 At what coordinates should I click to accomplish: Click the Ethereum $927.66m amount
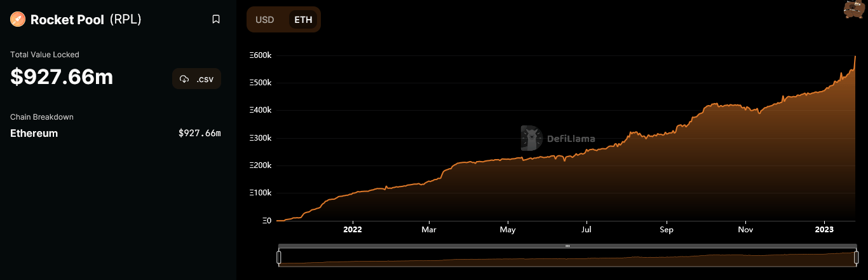[200, 133]
